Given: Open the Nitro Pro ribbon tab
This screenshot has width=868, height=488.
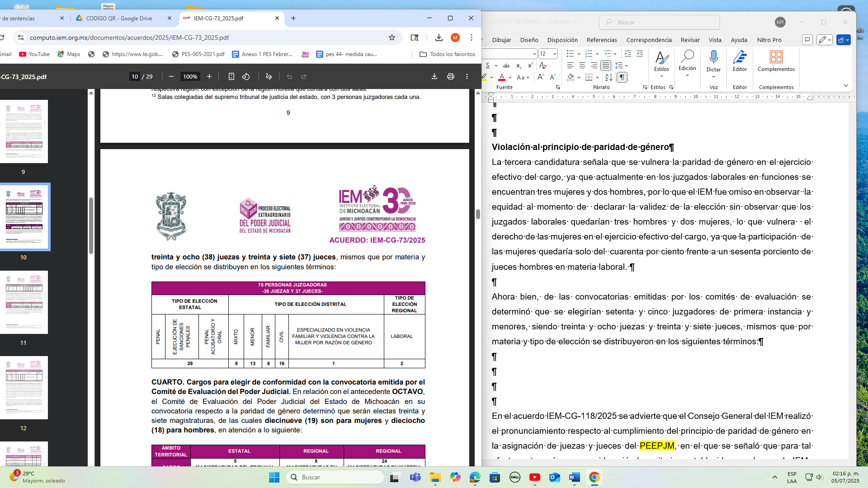Looking at the screenshot, I should tap(769, 40).
